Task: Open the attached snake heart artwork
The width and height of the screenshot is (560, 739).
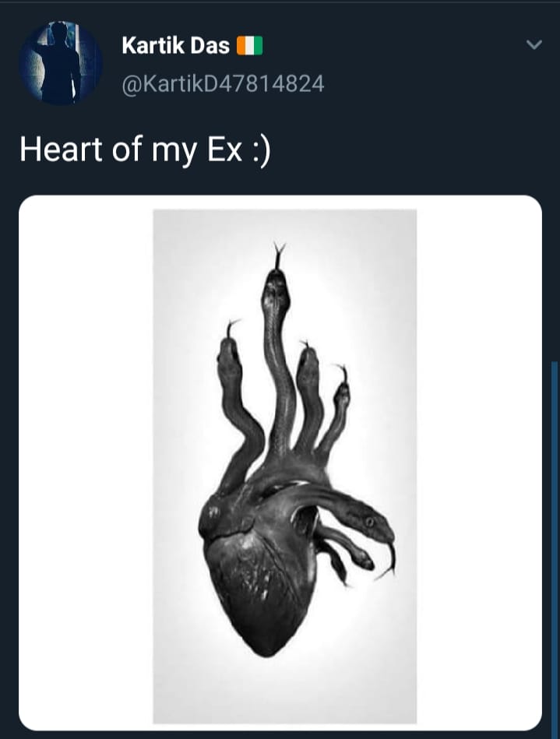Action: pos(285,466)
